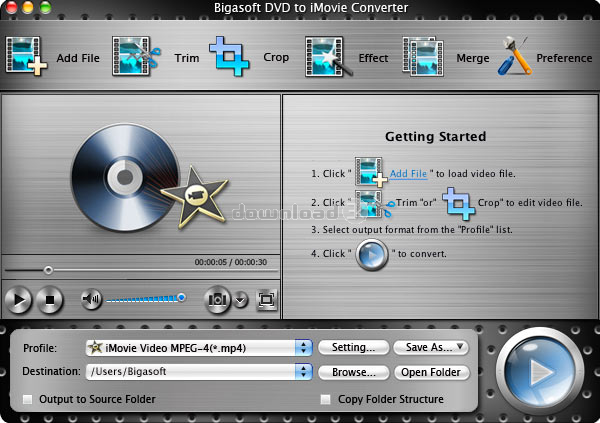600x423 pixels.
Task: Click the Effect toolbar label
Action: click(x=373, y=58)
